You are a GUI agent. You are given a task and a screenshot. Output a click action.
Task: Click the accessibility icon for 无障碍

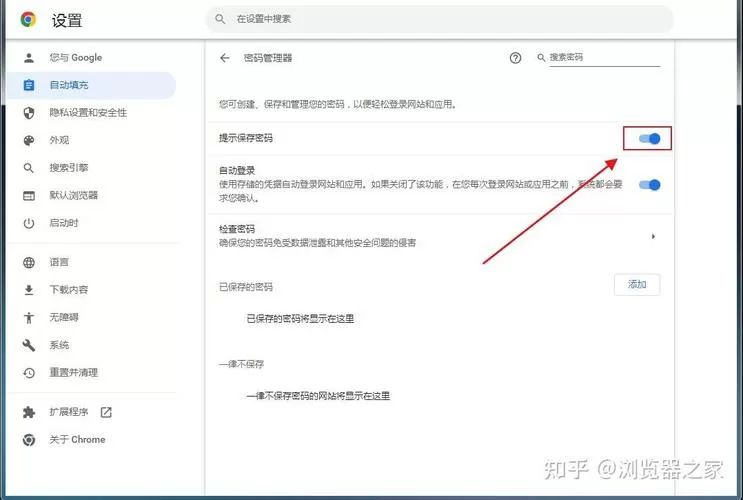coord(29,318)
